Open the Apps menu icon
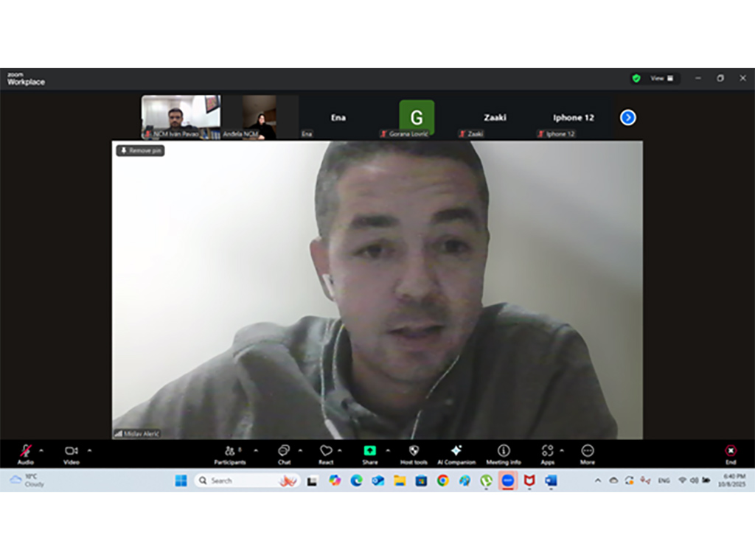This screenshot has width=755, height=560. tap(547, 453)
